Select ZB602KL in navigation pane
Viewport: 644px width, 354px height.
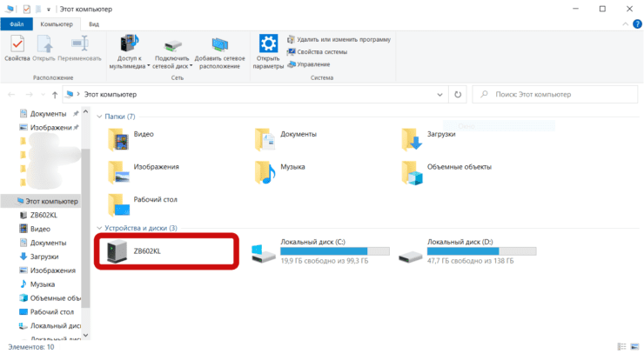[x=38, y=215]
